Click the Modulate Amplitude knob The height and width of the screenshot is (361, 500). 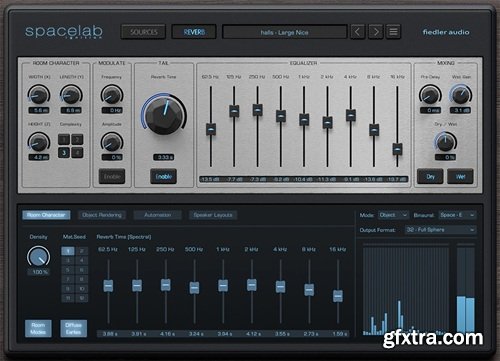[112, 142]
